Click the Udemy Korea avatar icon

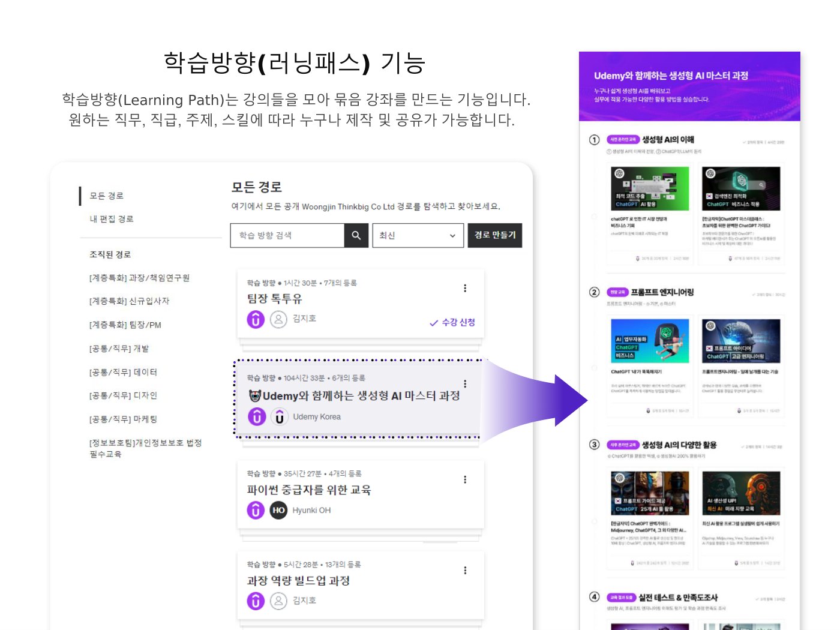280,416
